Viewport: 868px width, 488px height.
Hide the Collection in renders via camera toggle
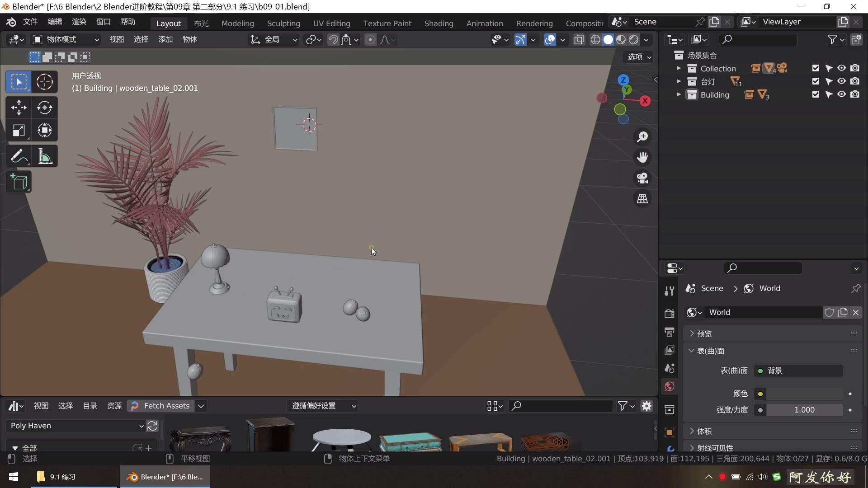pyautogui.click(x=856, y=68)
